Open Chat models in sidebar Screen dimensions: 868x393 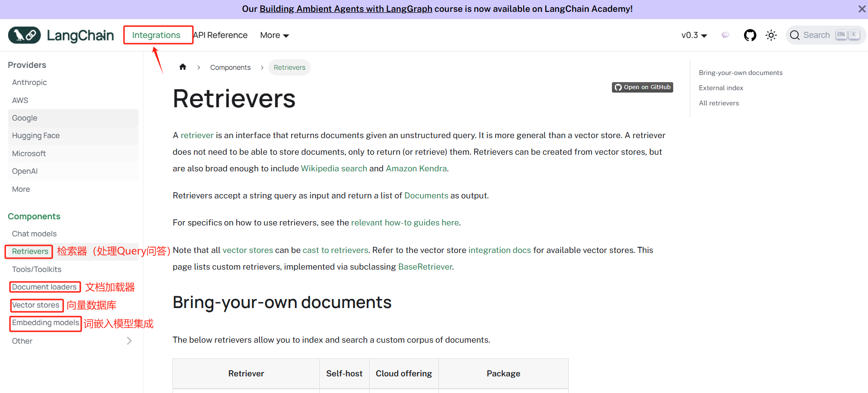[x=34, y=234]
